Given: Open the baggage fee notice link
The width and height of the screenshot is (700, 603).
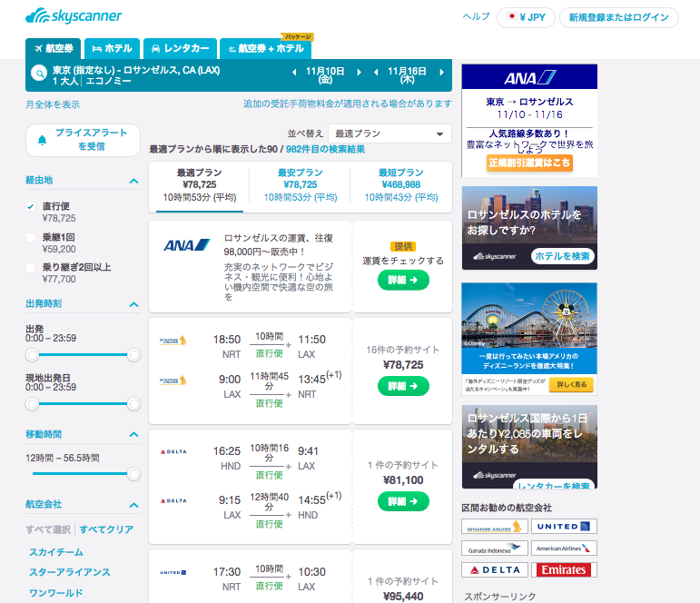Looking at the screenshot, I should (348, 104).
